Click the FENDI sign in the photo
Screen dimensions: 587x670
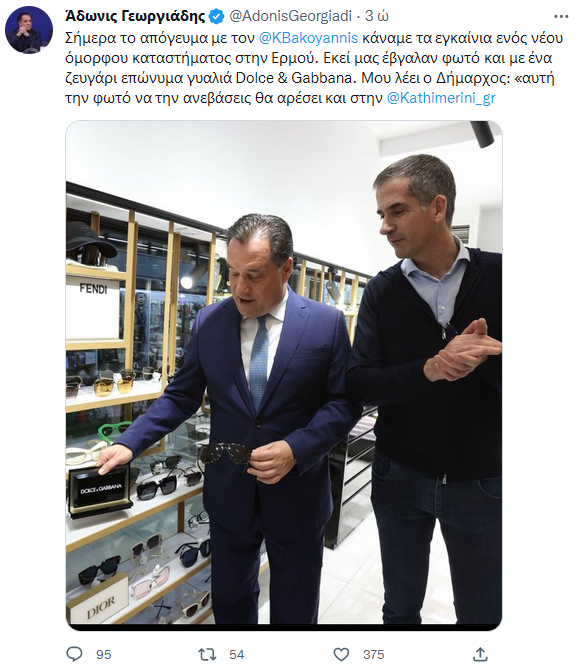point(93,289)
